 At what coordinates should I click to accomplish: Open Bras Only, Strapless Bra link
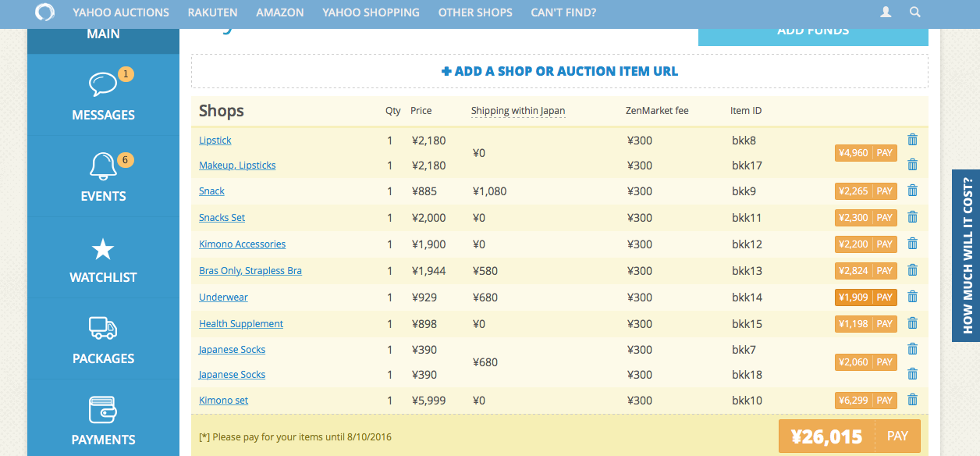coord(250,271)
